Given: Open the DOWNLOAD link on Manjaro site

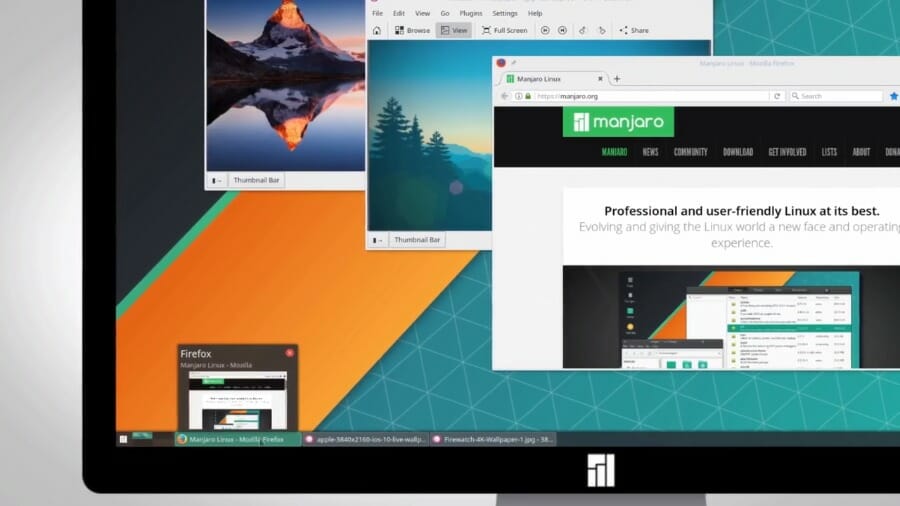Looking at the screenshot, I should (738, 152).
